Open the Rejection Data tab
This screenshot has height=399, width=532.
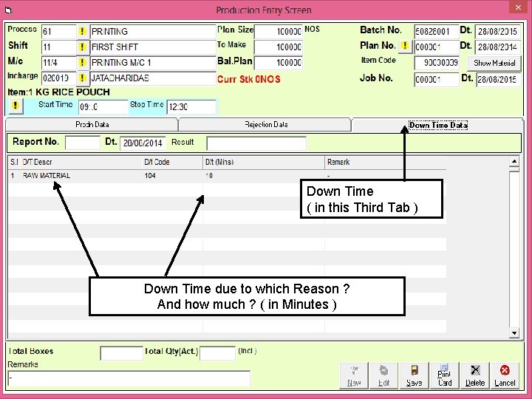(x=266, y=125)
